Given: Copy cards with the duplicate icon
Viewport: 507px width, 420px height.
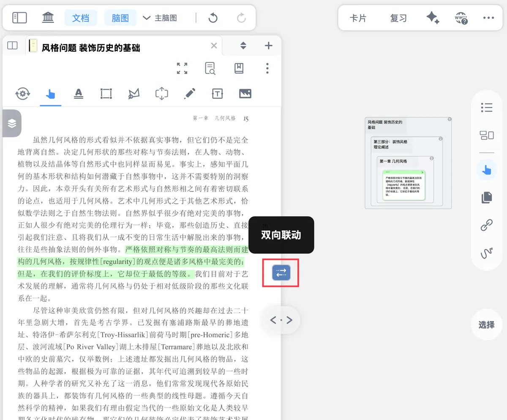Looking at the screenshot, I should coord(487,197).
